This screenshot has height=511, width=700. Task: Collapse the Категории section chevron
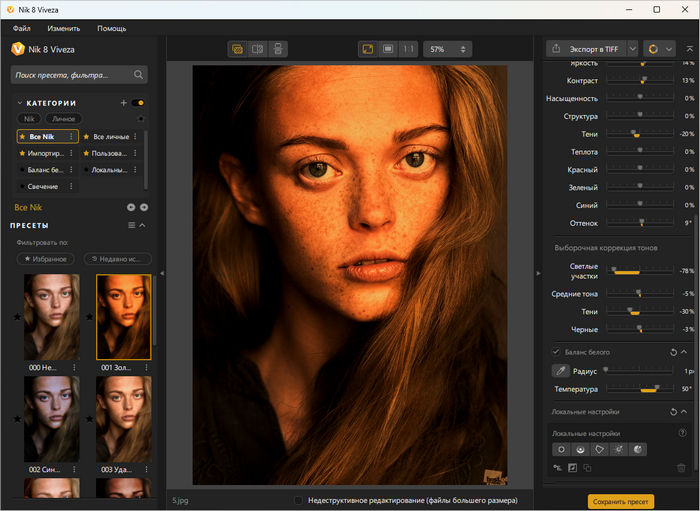point(20,103)
